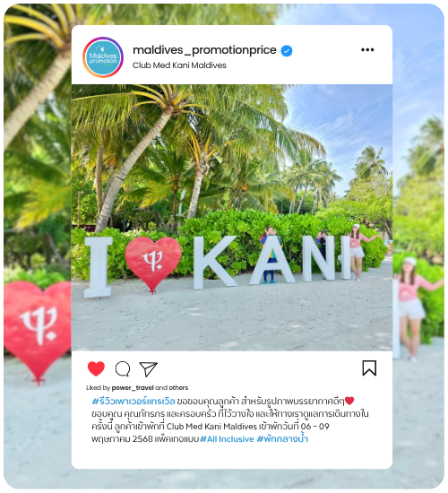This screenshot has height=493, width=448.
Task: Click the white letter I in the photo
Action: (x=99, y=266)
